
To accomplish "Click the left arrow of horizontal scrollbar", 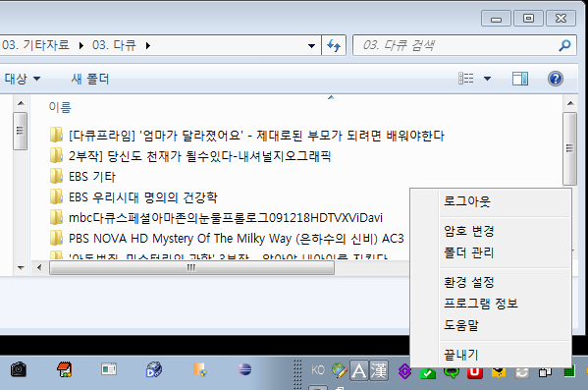I will coord(39,267).
